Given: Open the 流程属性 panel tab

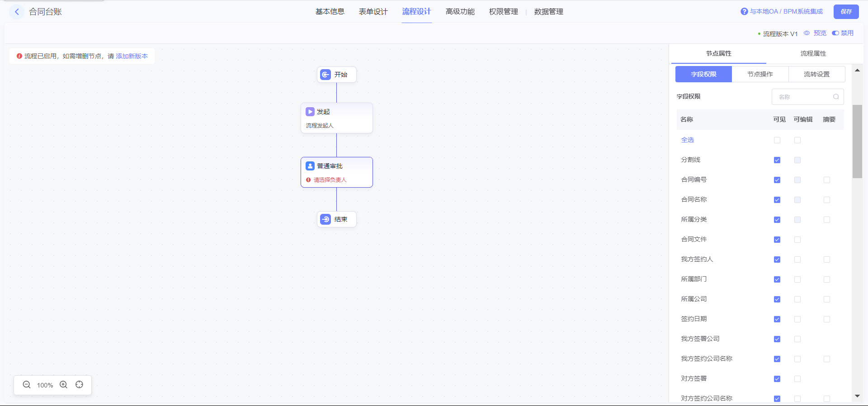Looking at the screenshot, I should pos(813,53).
